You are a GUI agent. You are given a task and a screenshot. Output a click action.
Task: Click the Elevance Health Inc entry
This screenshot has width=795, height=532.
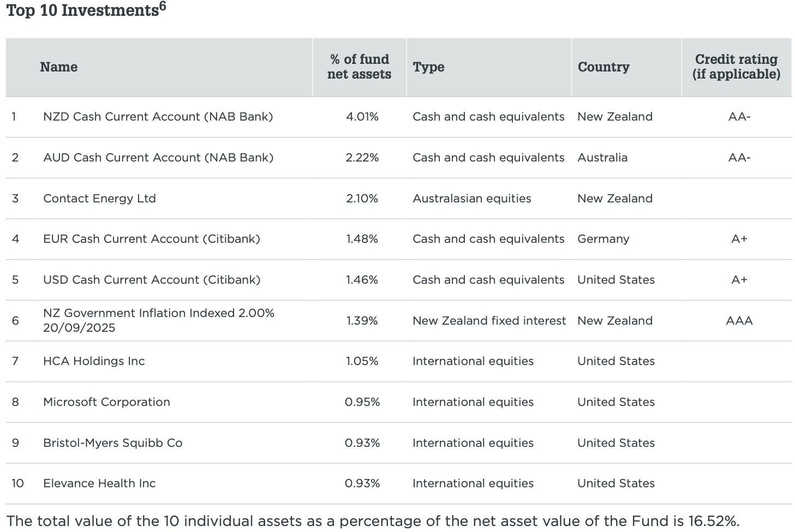pyautogui.click(x=99, y=483)
